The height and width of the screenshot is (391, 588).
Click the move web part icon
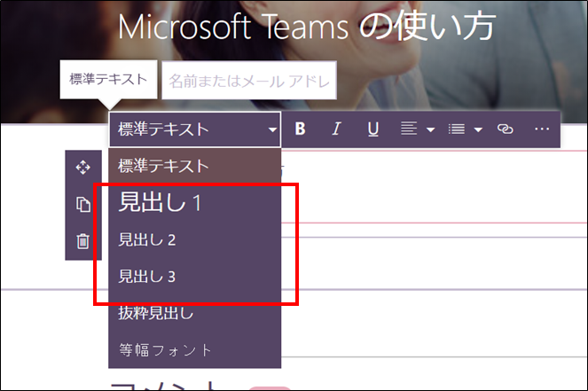tap(82, 168)
